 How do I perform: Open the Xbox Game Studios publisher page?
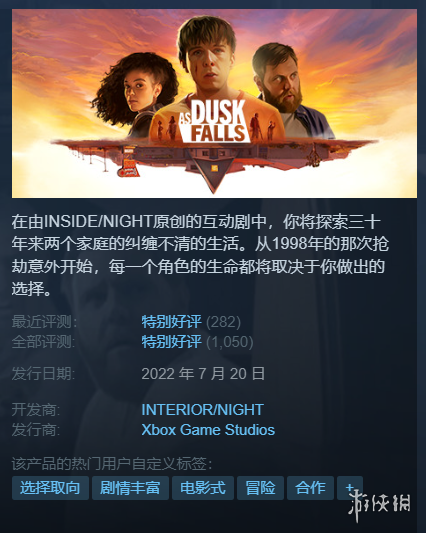(208, 430)
